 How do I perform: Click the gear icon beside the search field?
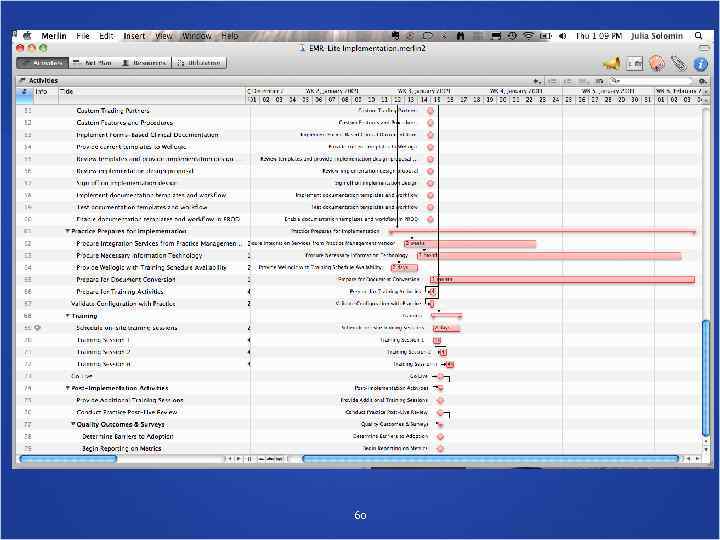(703, 81)
